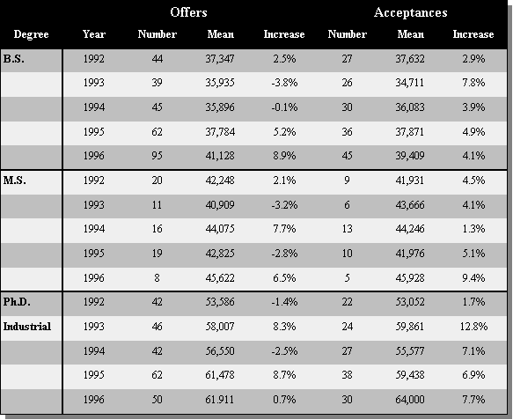Select B.S. 1993 offers increase -3.8%
Screen dimensions: 513x420
284,83
